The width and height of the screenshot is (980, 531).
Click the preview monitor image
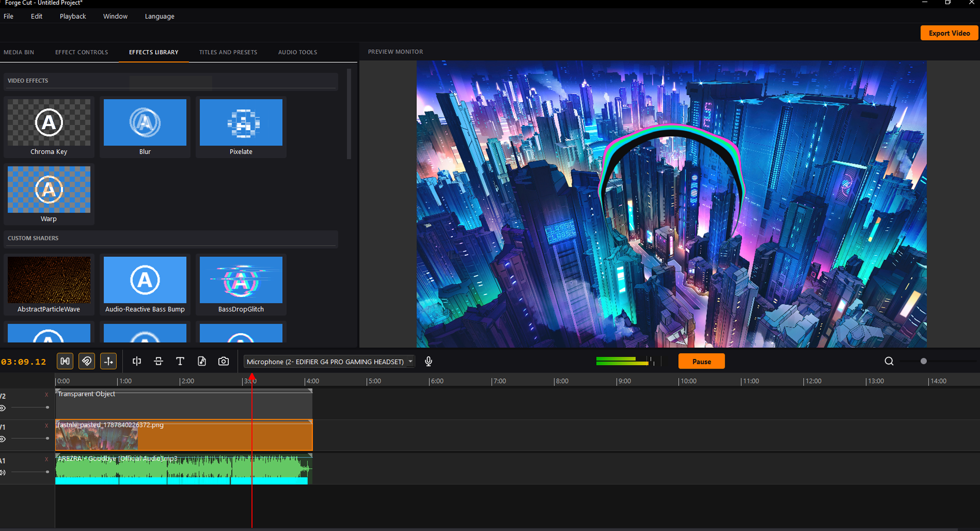pyautogui.click(x=671, y=204)
